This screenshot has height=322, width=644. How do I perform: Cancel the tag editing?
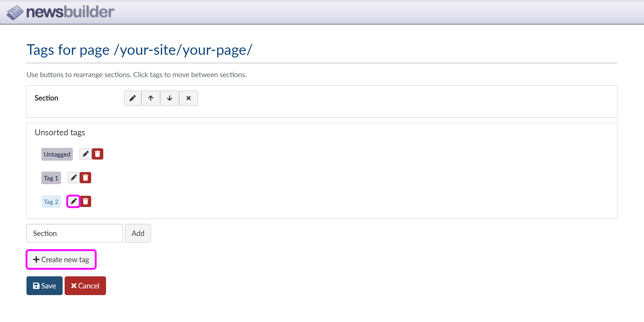click(x=85, y=285)
